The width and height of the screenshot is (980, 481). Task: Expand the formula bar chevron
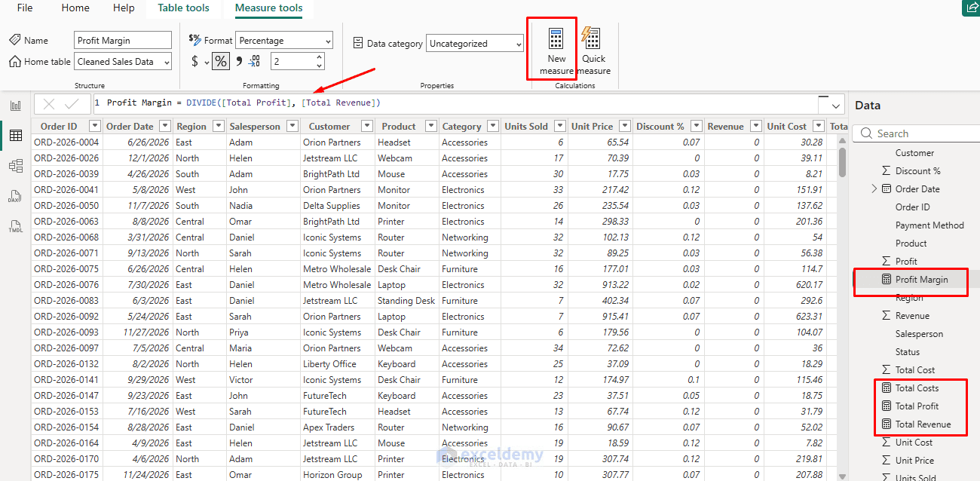[836, 106]
